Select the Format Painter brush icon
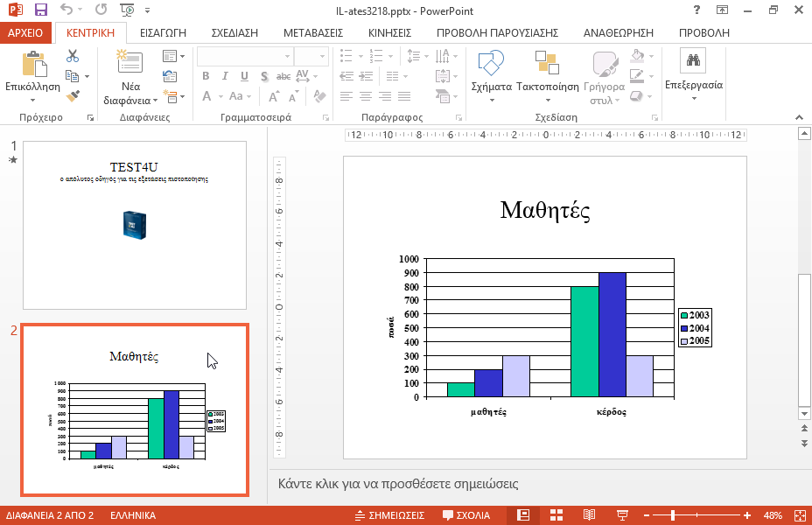Viewport: 812px width, 525px height. click(73, 95)
